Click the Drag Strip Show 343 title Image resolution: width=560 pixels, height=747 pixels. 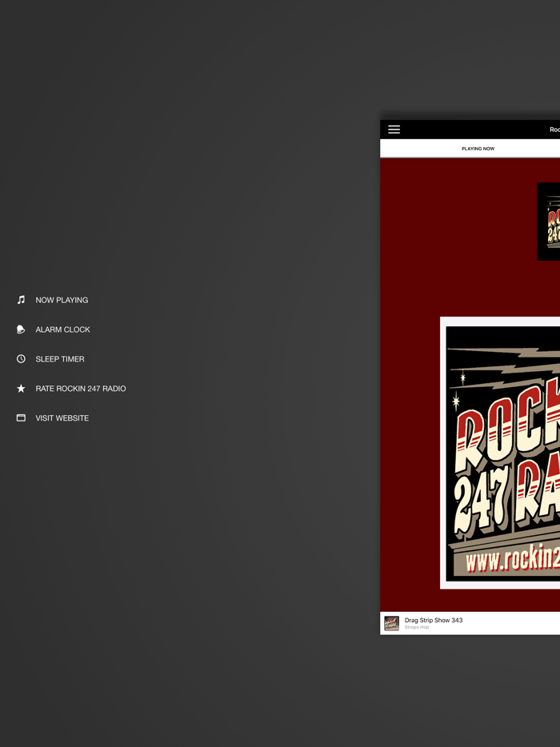point(434,621)
